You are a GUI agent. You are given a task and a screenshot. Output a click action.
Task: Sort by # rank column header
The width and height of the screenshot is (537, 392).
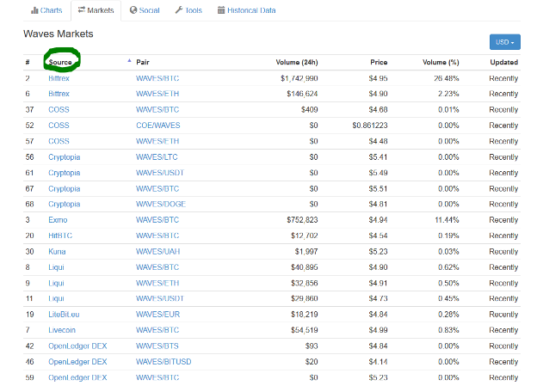point(28,62)
